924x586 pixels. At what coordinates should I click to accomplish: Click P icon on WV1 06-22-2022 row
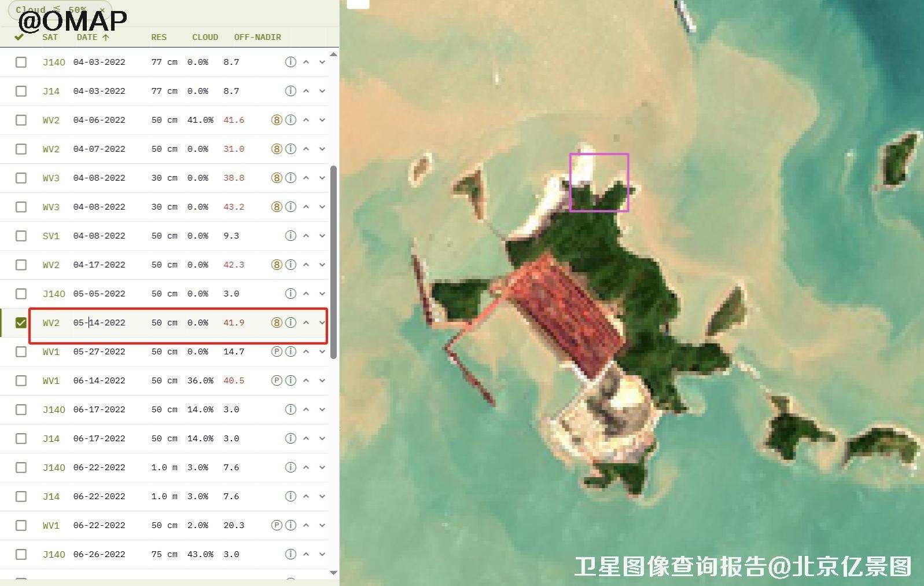pyautogui.click(x=277, y=525)
